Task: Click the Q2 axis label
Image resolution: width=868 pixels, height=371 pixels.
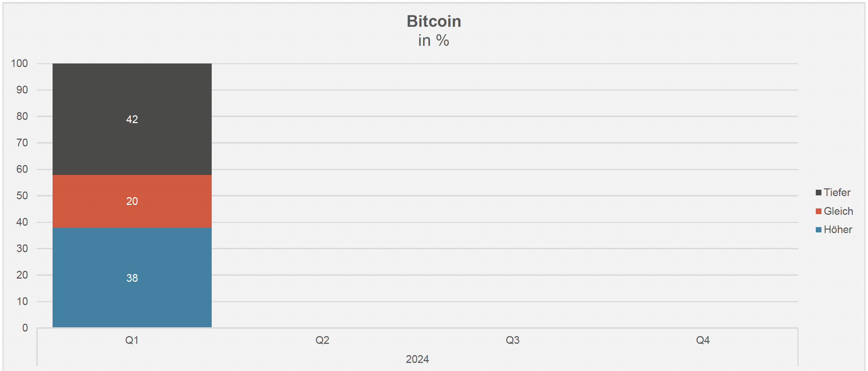Action: [322, 340]
